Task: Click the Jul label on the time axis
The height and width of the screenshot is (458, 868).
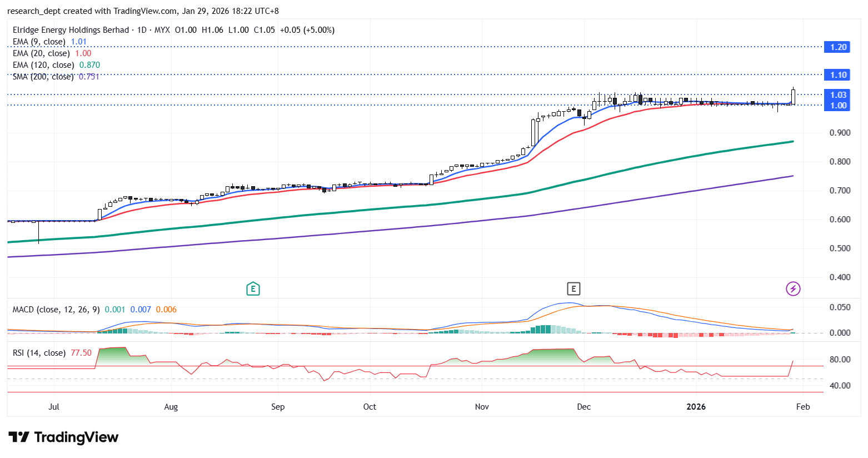Action: point(54,407)
